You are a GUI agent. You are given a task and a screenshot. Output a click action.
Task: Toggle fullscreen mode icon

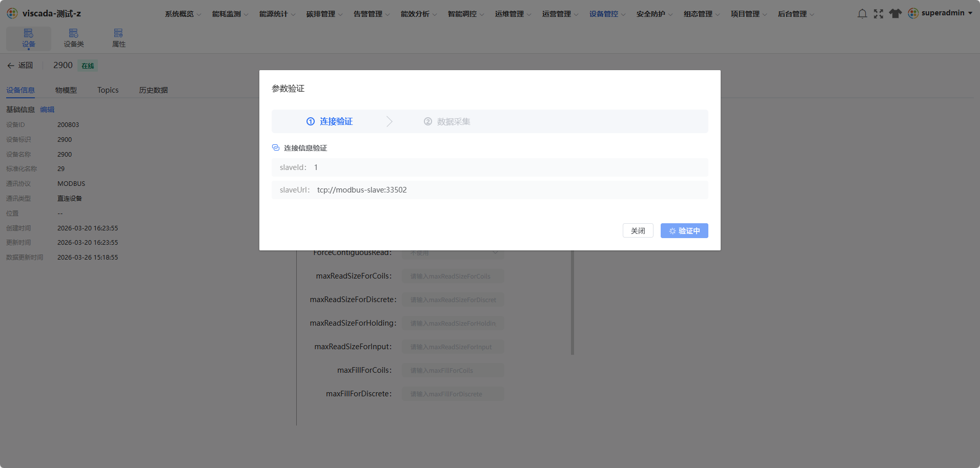(x=879, y=14)
